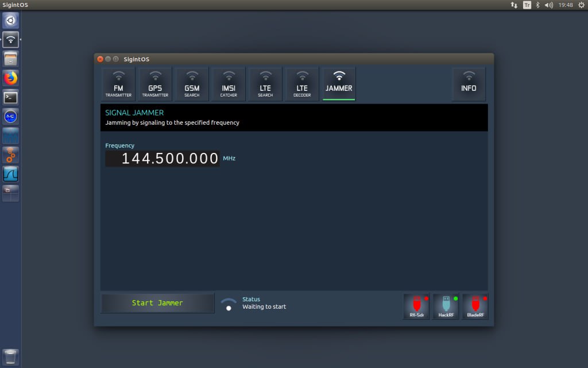Click the SIGNAL JAMMER heading
Screen dimensions: 588x368
[134, 113]
